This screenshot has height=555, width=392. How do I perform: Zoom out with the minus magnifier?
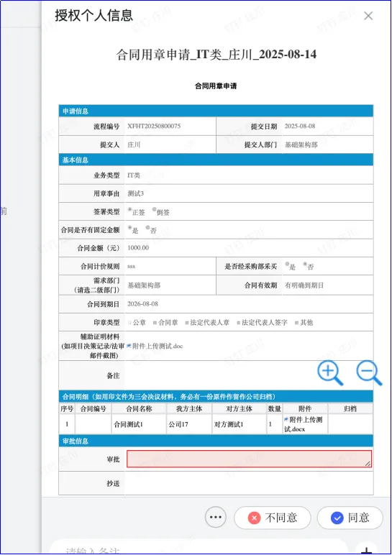pos(369,372)
